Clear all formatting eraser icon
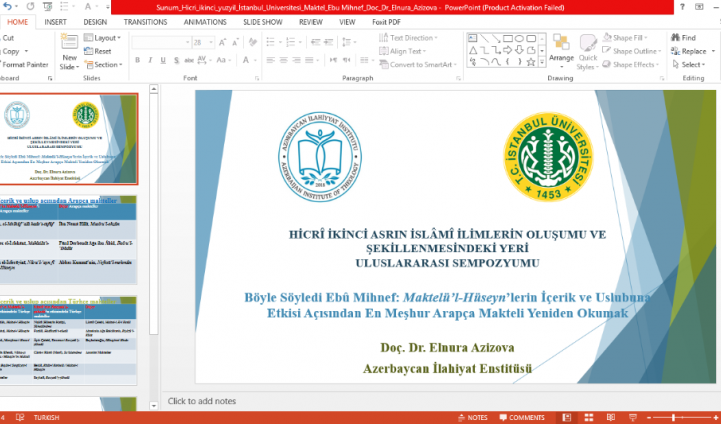The width and height of the screenshot is (721, 424). [252, 42]
